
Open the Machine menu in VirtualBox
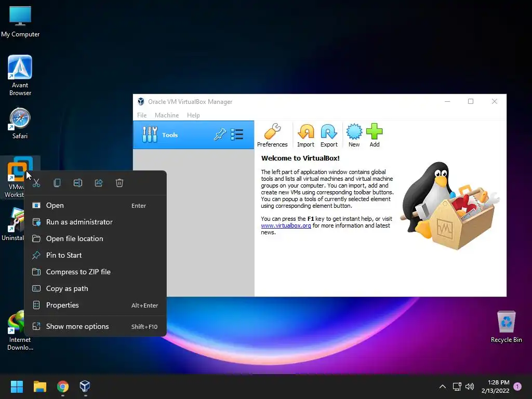click(167, 115)
